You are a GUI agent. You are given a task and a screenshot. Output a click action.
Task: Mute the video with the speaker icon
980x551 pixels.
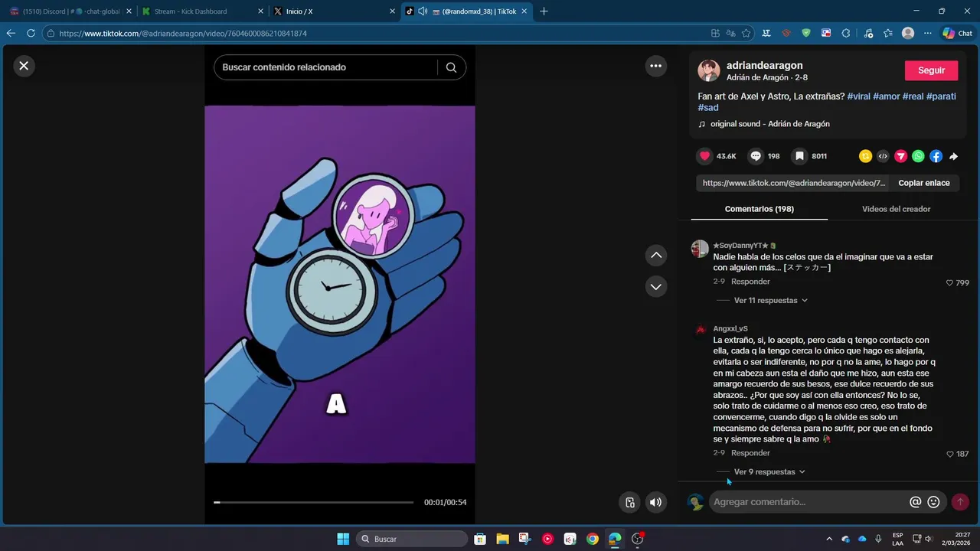pyautogui.click(x=655, y=502)
